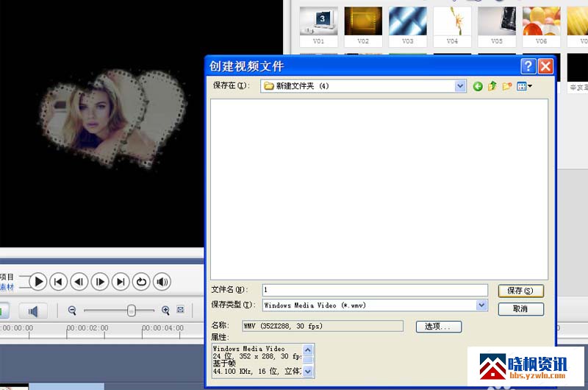Create a new folder in the dialog

[x=507, y=86]
